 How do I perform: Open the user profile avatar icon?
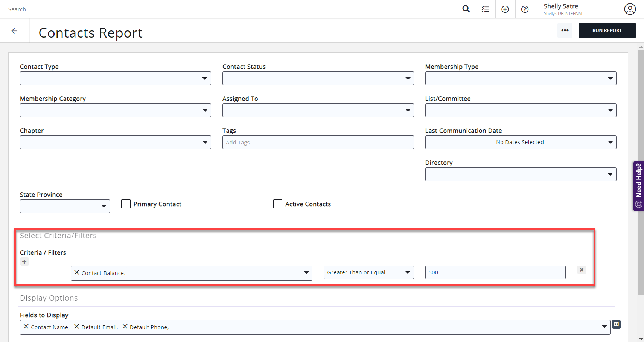tap(630, 9)
